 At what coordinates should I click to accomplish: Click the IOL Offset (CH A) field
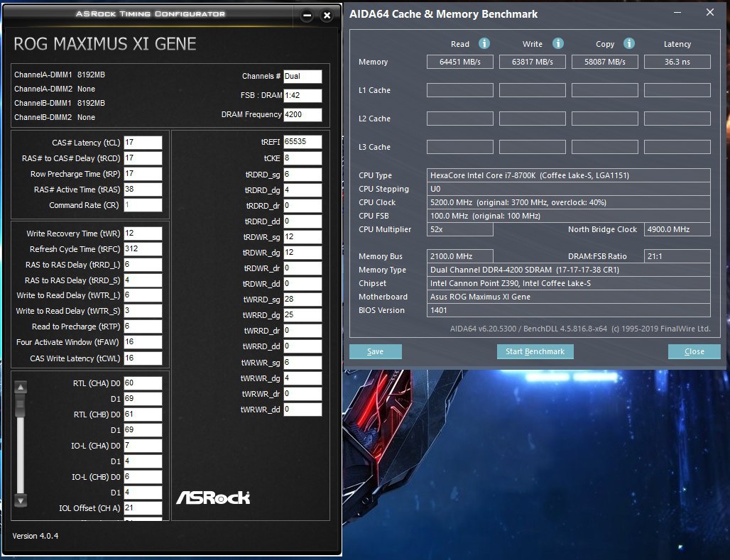(x=143, y=508)
